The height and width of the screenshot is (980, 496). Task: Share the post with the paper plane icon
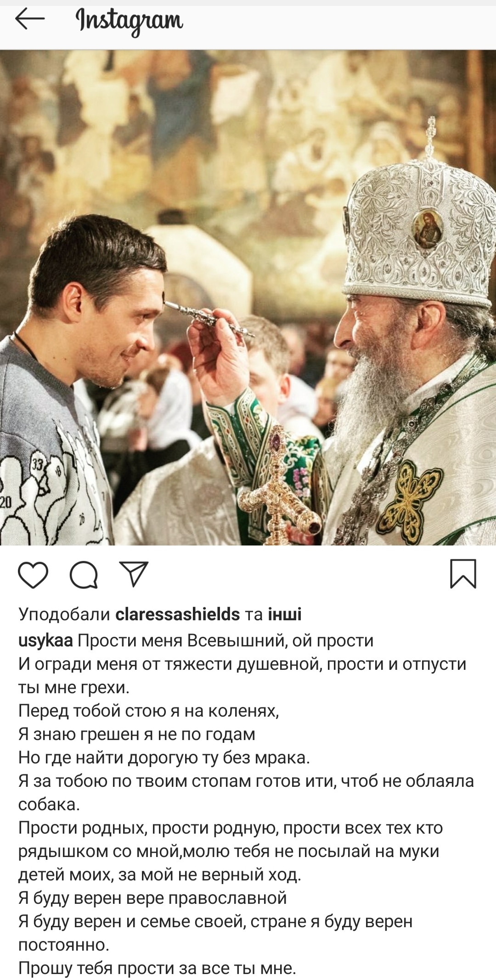click(134, 574)
